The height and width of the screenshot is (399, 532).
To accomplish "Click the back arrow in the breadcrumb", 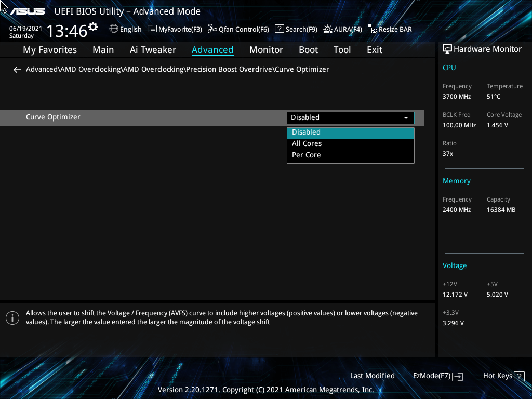I will pyautogui.click(x=17, y=70).
